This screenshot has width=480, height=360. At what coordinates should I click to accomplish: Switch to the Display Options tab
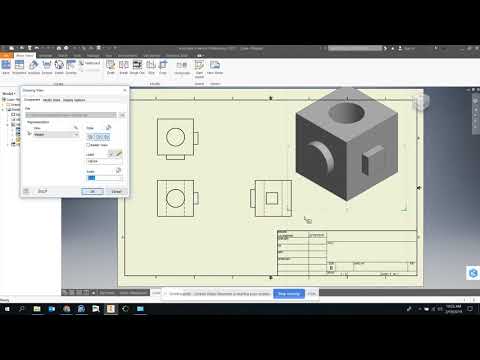point(74,100)
